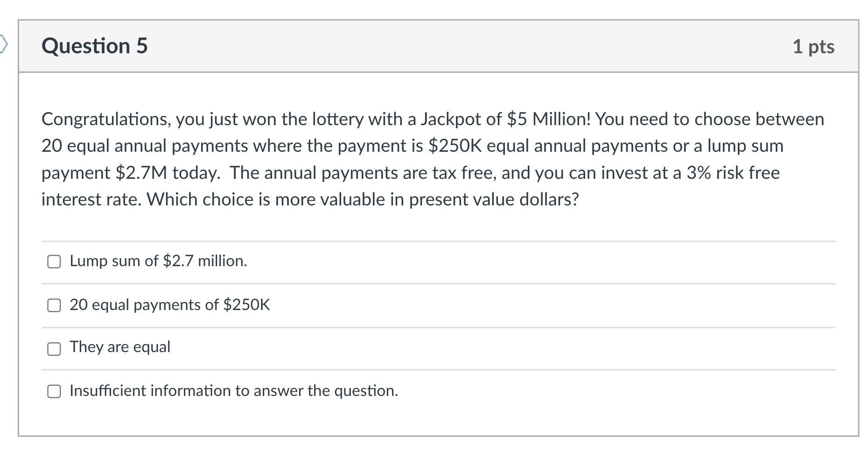The height and width of the screenshot is (452, 868).
Task: Select the 'Lump sum of $2.7 million' text label
Action: tap(158, 261)
